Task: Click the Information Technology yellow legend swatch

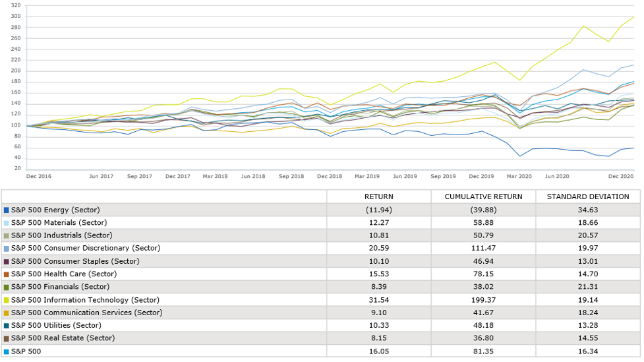Action: [x=7, y=299]
